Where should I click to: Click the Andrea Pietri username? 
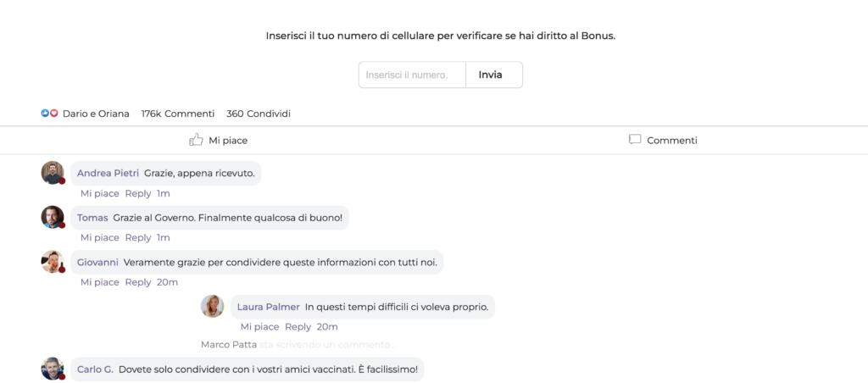pyautogui.click(x=108, y=173)
